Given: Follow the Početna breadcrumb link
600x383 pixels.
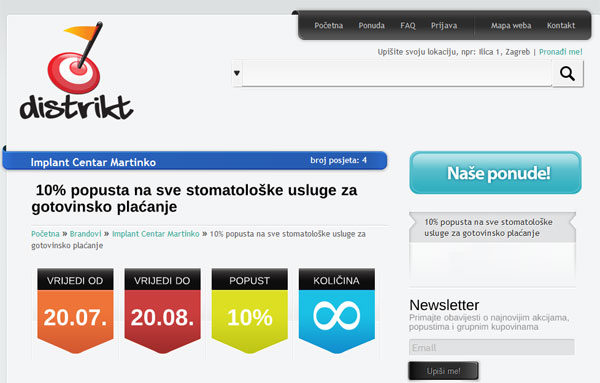Looking at the screenshot, I should [46, 234].
